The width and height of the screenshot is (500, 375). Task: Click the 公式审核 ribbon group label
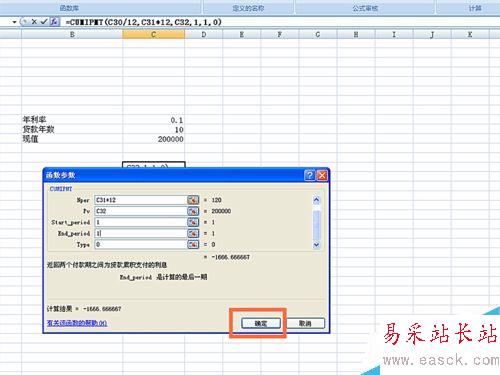point(365,8)
